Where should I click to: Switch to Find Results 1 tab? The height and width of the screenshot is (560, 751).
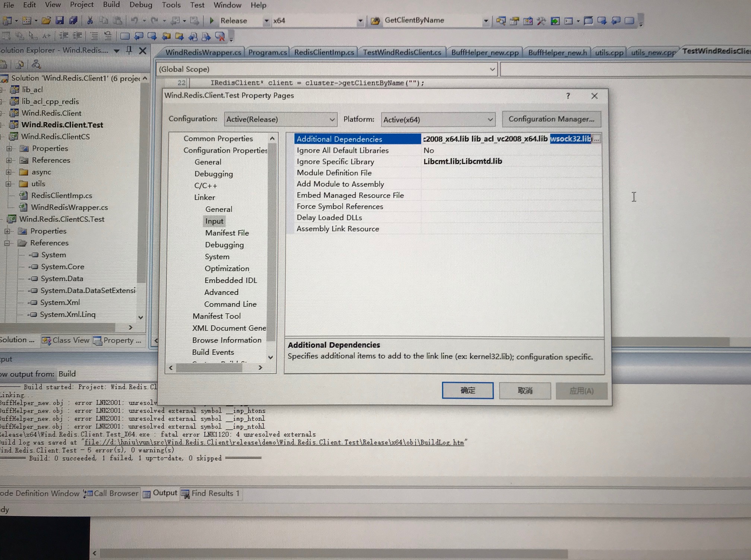[211, 493]
